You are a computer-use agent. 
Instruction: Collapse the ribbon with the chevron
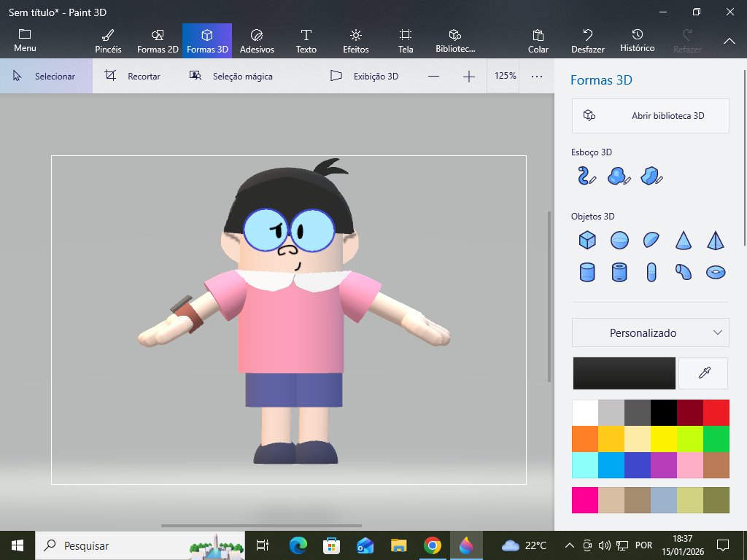tap(729, 41)
